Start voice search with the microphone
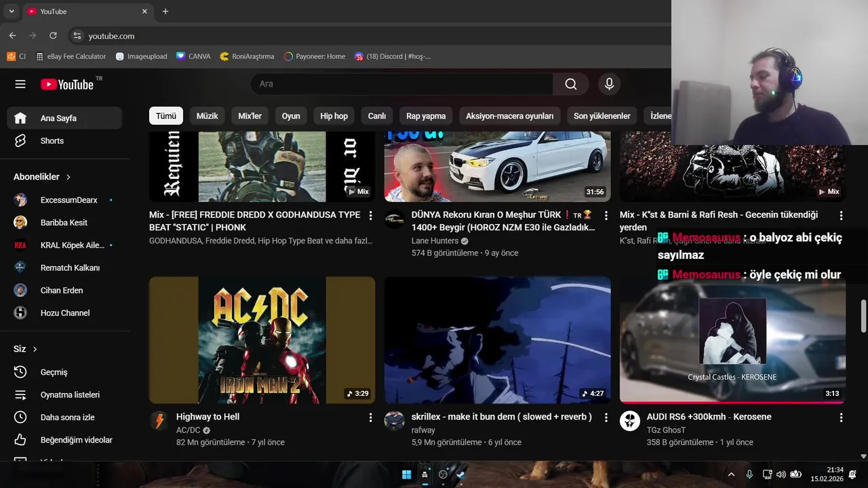This screenshot has width=868, height=488. pyautogui.click(x=609, y=84)
